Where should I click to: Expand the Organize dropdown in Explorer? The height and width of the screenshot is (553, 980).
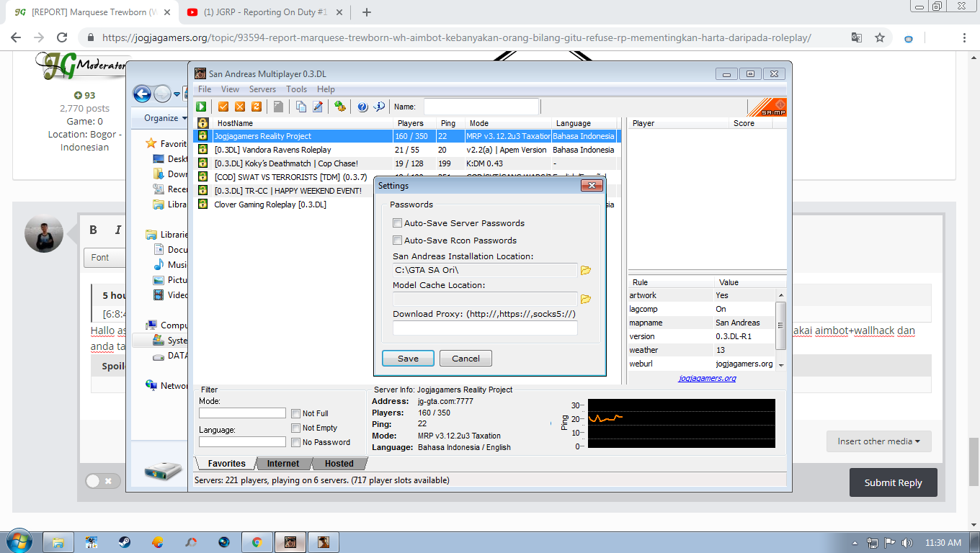coord(165,118)
